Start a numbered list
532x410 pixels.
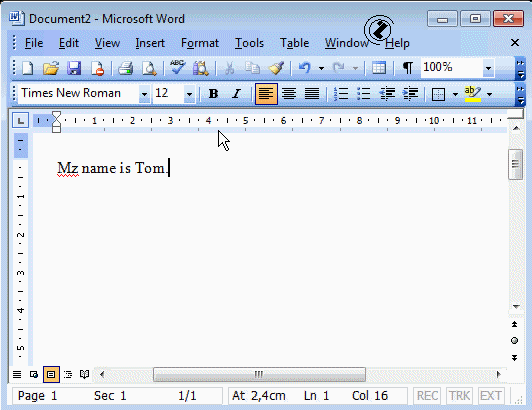[x=341, y=94]
